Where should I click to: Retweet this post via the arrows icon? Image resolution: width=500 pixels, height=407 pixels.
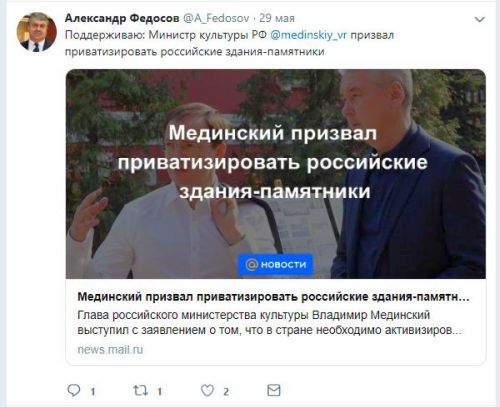[140, 390]
